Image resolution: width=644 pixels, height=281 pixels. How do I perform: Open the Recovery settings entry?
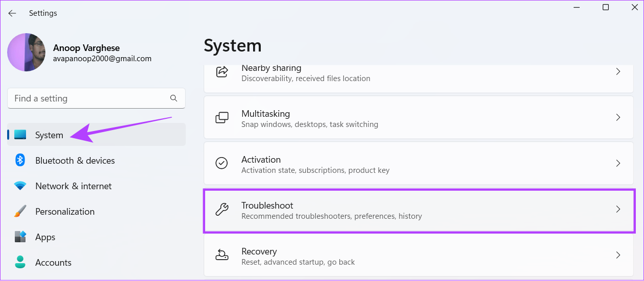coord(418,255)
